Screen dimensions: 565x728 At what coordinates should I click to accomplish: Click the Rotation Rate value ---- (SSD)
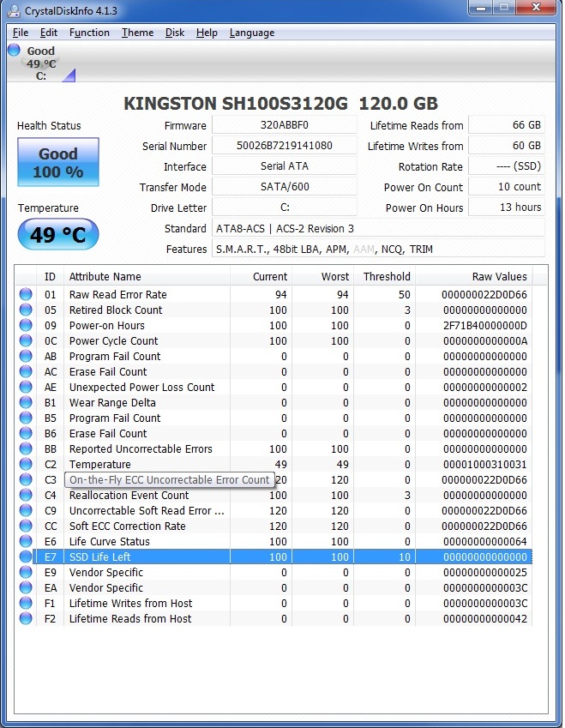tap(506, 165)
